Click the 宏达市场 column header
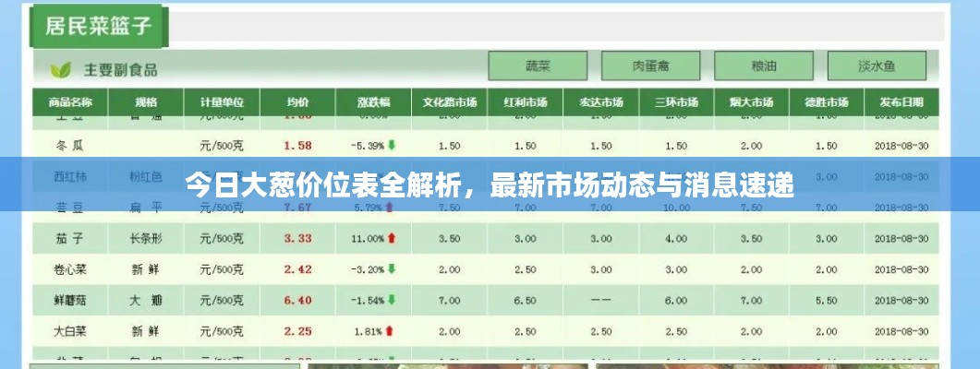 601,102
